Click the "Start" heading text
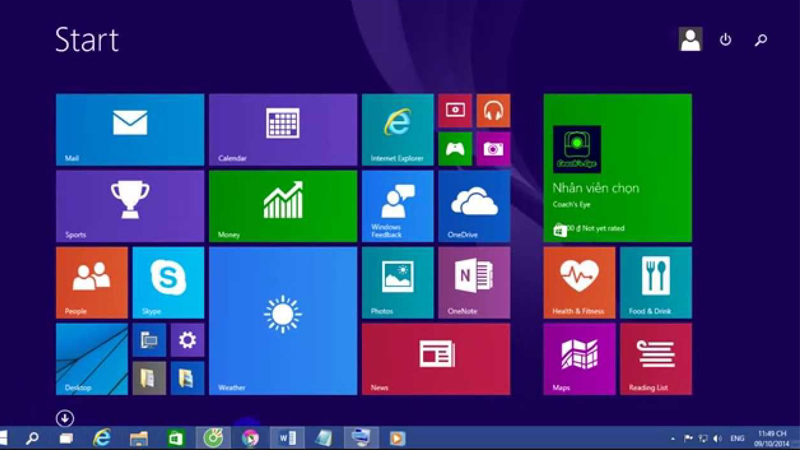Viewport: 800px width, 450px height. (x=87, y=40)
